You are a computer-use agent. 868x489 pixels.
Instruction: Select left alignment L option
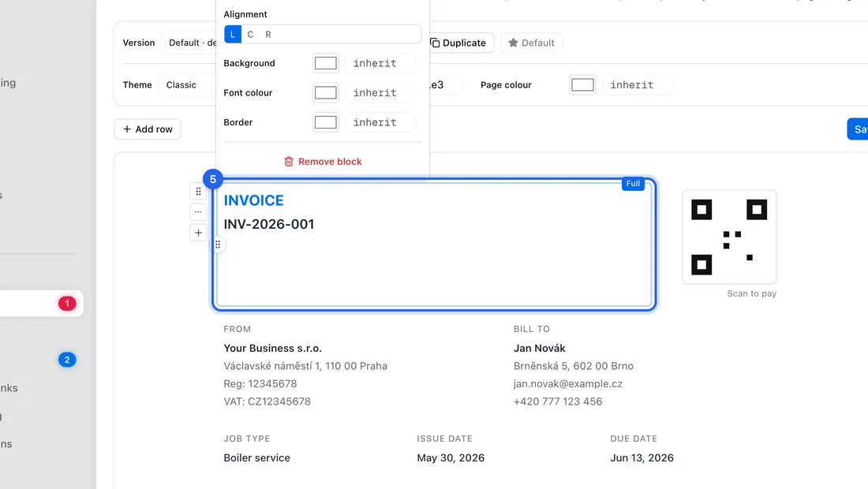coord(233,34)
